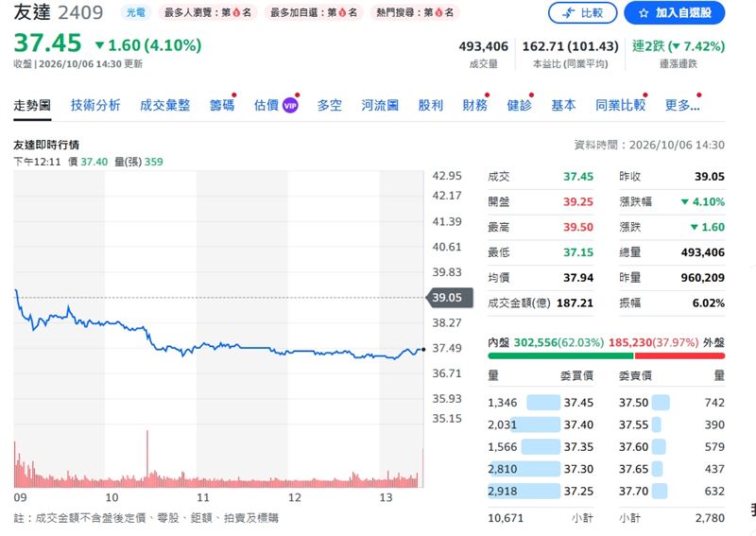The image size is (756, 536).
Task: Click bid price 37.40 row
Action: [541, 424]
